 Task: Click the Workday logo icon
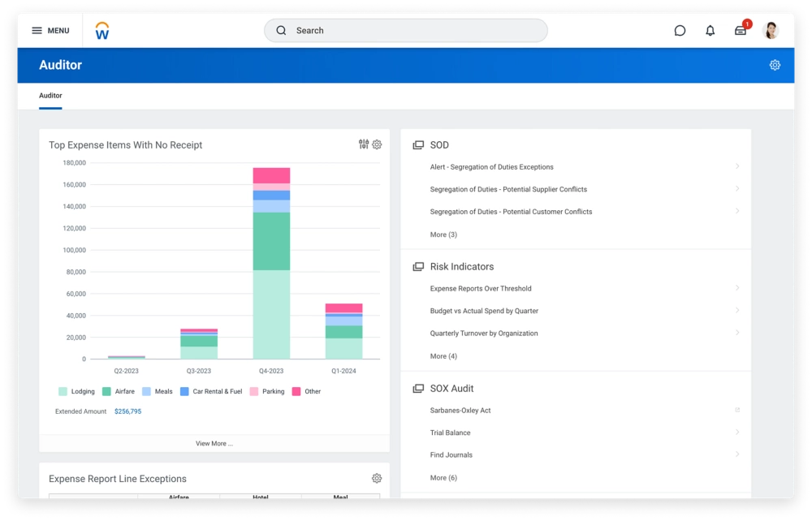pyautogui.click(x=101, y=31)
